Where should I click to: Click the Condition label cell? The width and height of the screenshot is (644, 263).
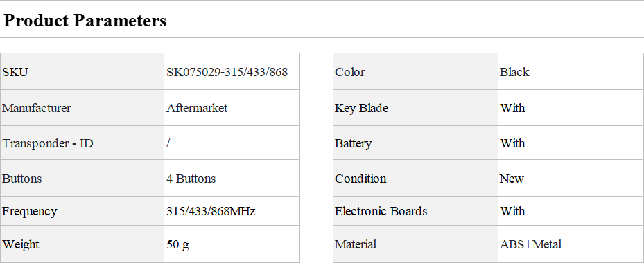416,178
